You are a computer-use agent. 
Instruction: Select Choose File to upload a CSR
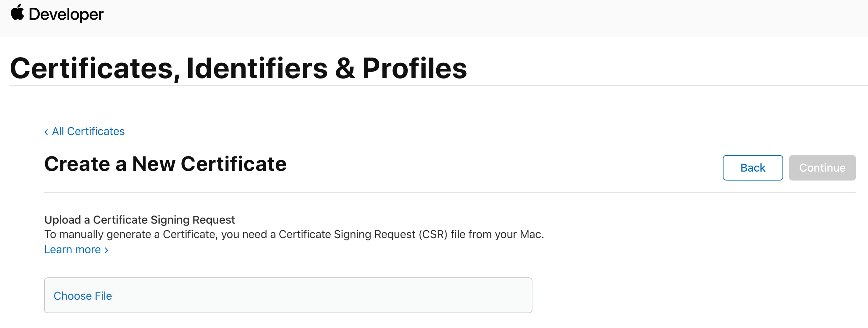click(x=83, y=296)
